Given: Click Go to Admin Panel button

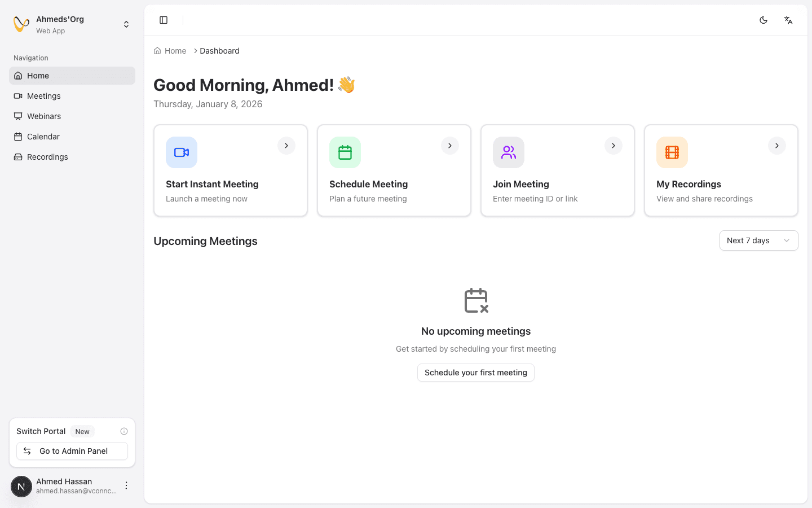Looking at the screenshot, I should tap(72, 451).
